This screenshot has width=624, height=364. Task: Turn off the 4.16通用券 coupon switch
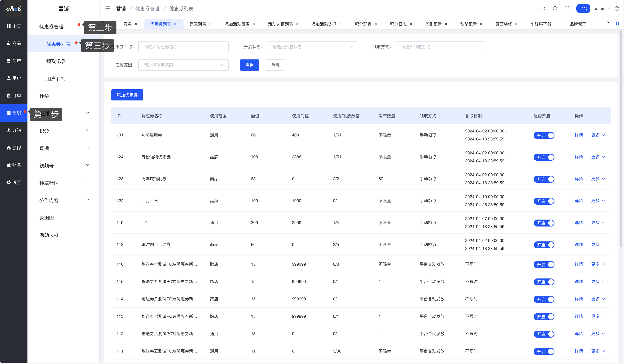[544, 135]
